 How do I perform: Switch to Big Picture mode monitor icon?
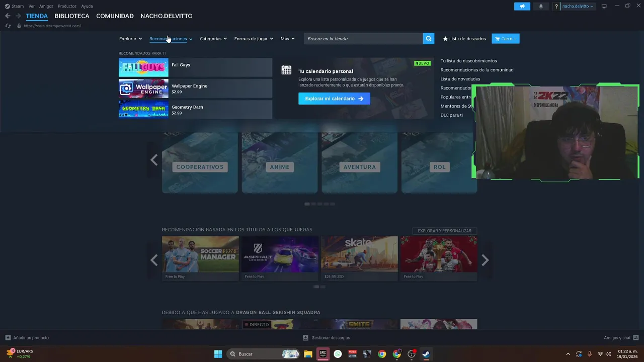(x=604, y=6)
